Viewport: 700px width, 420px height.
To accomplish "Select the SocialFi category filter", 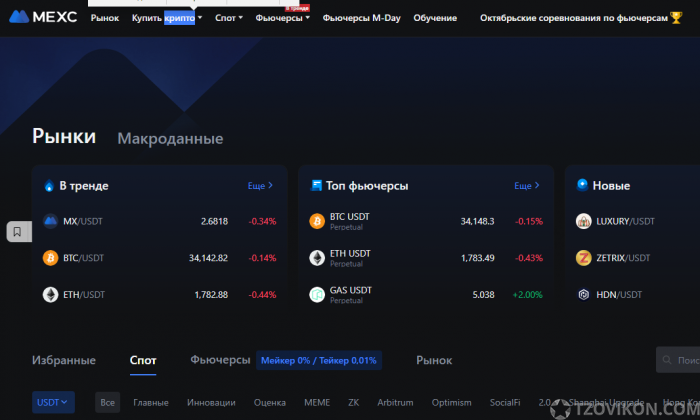I will (505, 403).
